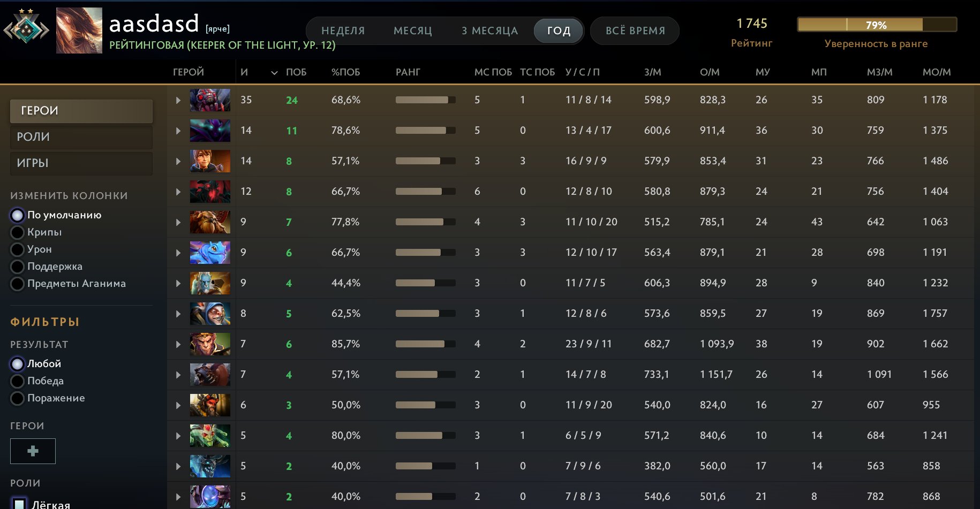Select the Spectre hero portrait
This screenshot has width=980, height=509.
click(210, 131)
